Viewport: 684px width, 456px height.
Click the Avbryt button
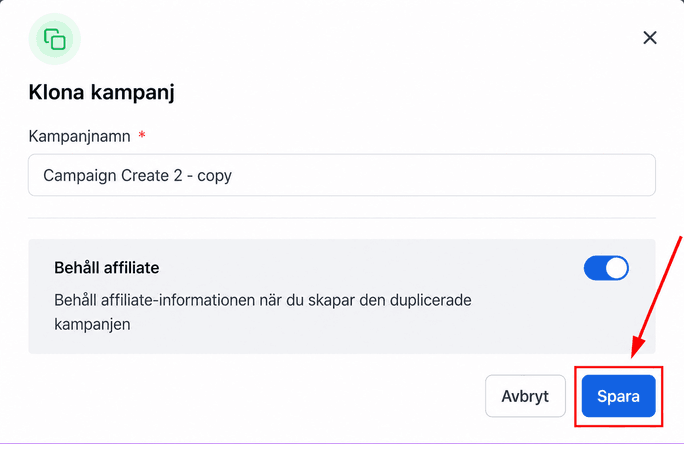525,396
